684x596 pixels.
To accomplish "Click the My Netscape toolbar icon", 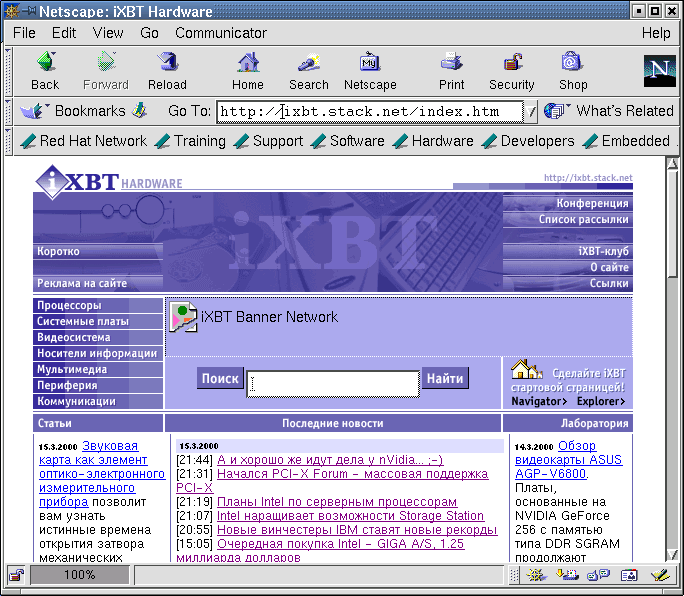I will tap(370, 71).
